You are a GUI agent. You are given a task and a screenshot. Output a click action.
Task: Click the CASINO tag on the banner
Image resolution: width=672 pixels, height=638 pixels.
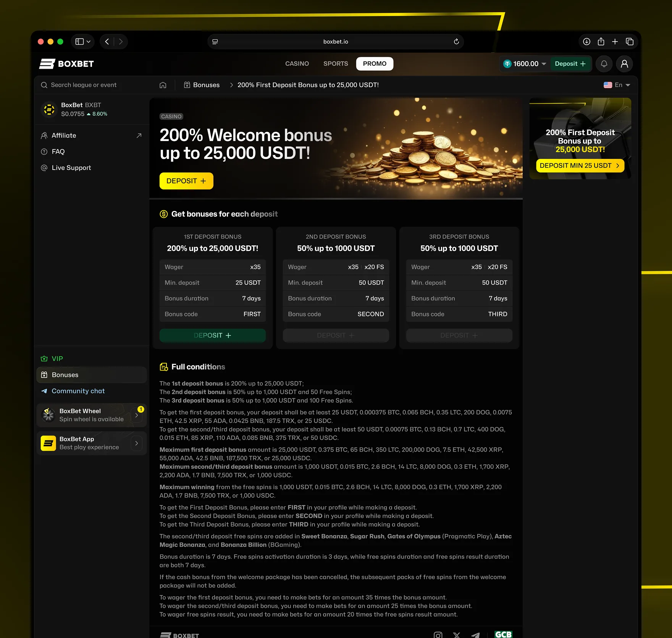coord(171,117)
